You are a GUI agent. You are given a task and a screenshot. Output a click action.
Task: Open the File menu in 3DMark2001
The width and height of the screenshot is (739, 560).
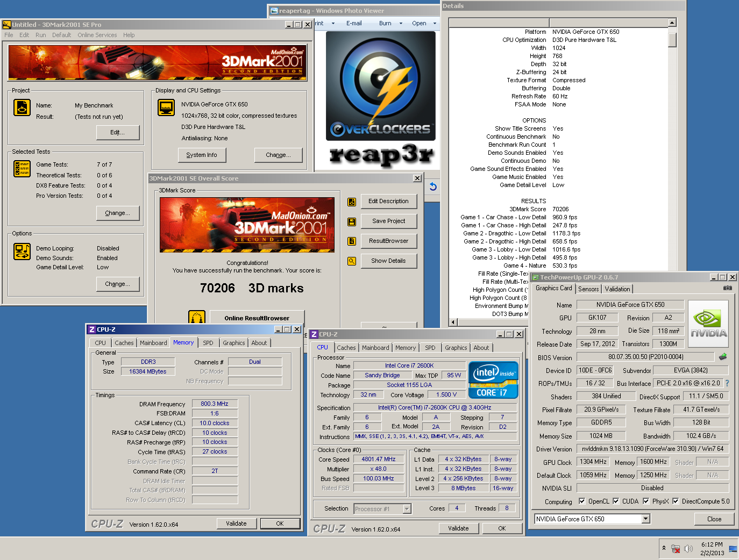click(9, 35)
